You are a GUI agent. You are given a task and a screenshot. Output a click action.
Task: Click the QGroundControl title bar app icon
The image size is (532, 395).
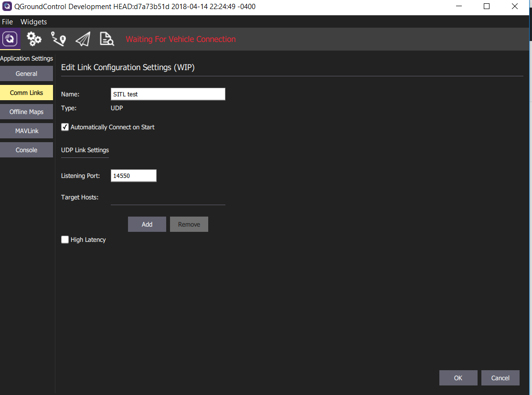[6, 6]
